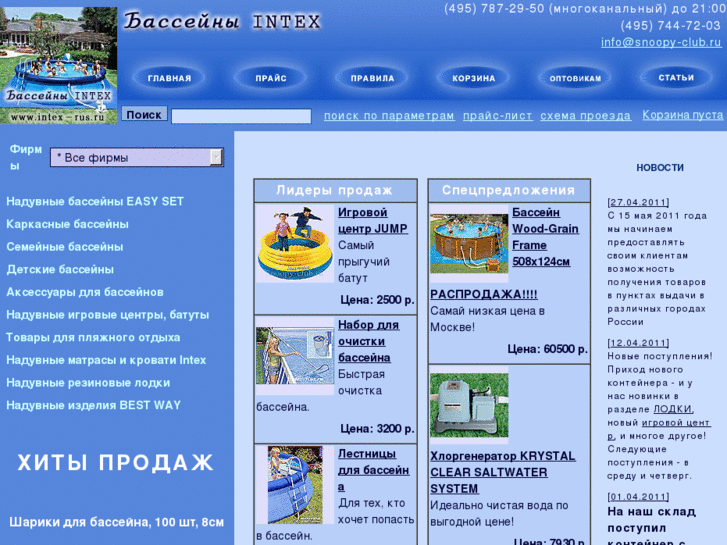
Task: Open Бассейн Wood-Grain Frame 508x124см link
Action: (x=545, y=237)
